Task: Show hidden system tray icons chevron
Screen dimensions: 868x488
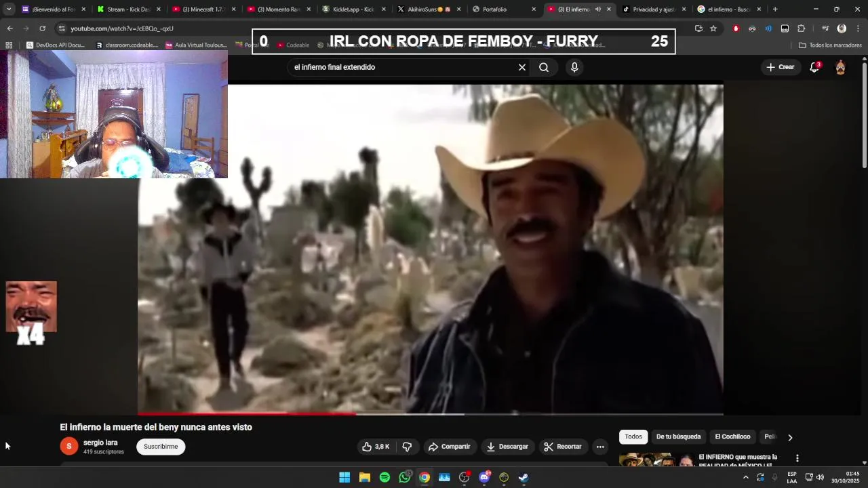Action: click(746, 477)
